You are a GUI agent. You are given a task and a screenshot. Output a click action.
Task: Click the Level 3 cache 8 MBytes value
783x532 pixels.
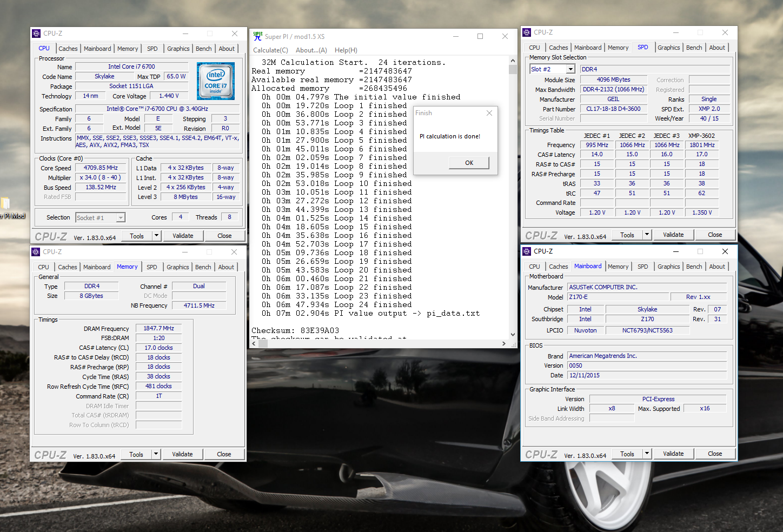point(185,197)
